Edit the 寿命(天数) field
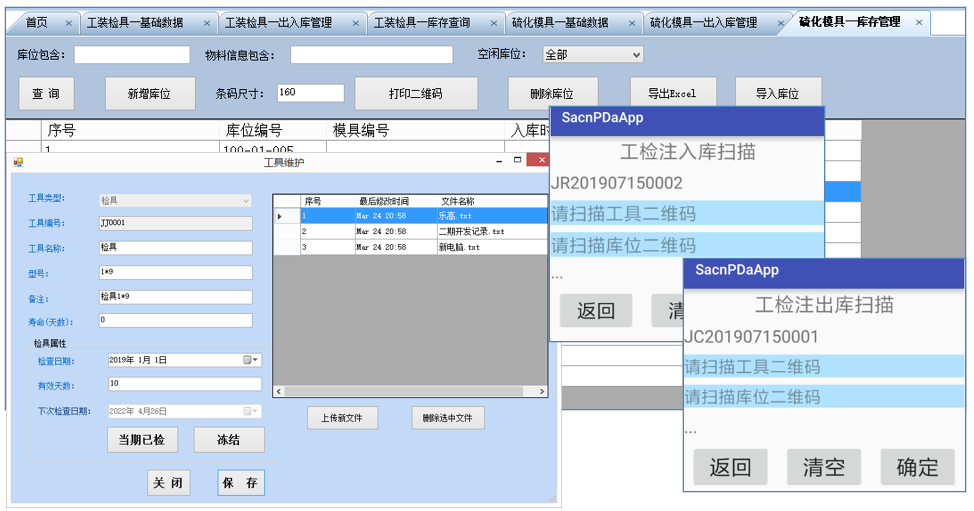974x511 pixels. tap(175, 320)
